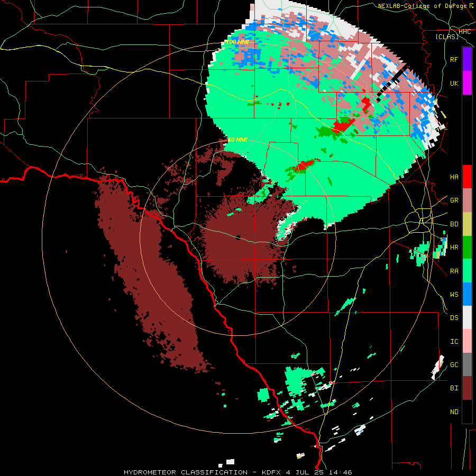Image resolution: width=476 pixels, height=476 pixels.
Task: Click the HYDROMETEOR CLASSIFICATION KDFX title caption
Action: point(238,472)
